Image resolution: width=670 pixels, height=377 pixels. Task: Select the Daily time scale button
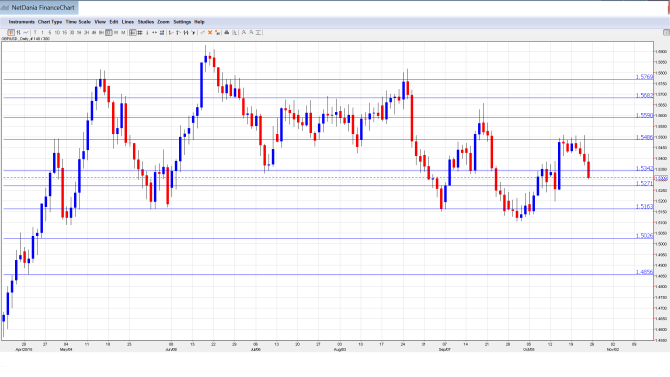109,32
